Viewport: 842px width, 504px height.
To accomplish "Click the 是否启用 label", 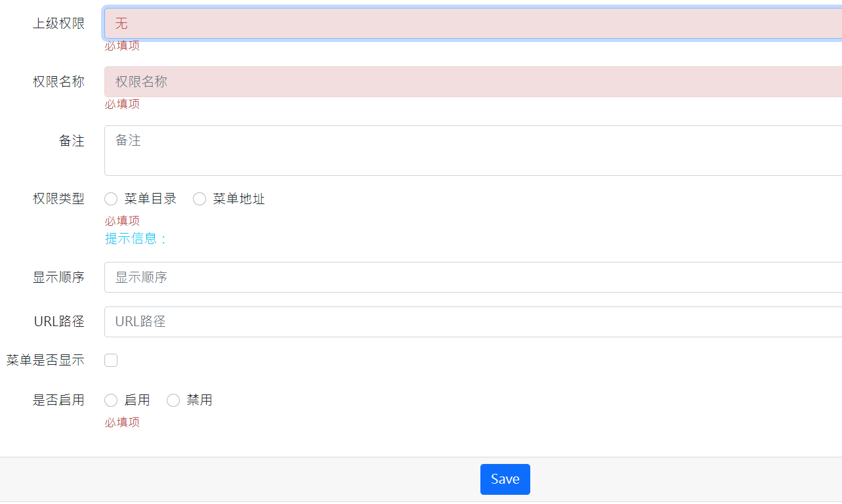I will 59,400.
